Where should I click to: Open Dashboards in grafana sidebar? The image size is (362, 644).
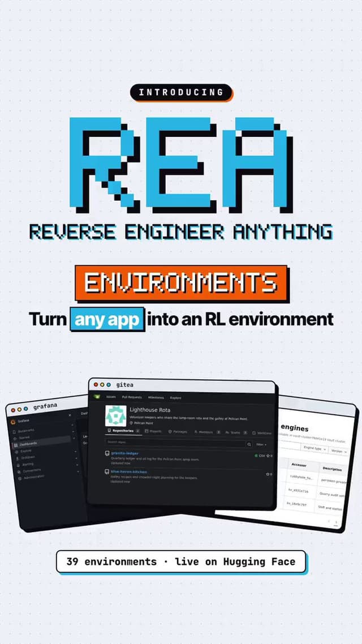[28, 444]
